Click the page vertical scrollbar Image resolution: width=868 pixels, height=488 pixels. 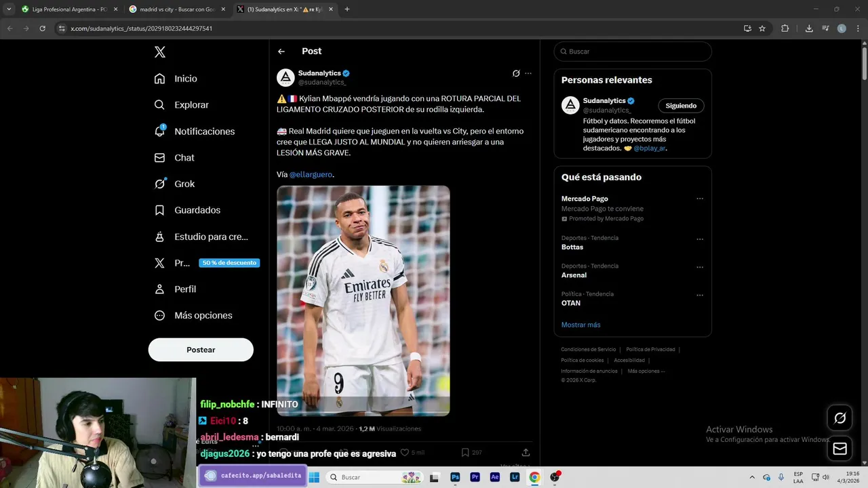tap(864, 64)
